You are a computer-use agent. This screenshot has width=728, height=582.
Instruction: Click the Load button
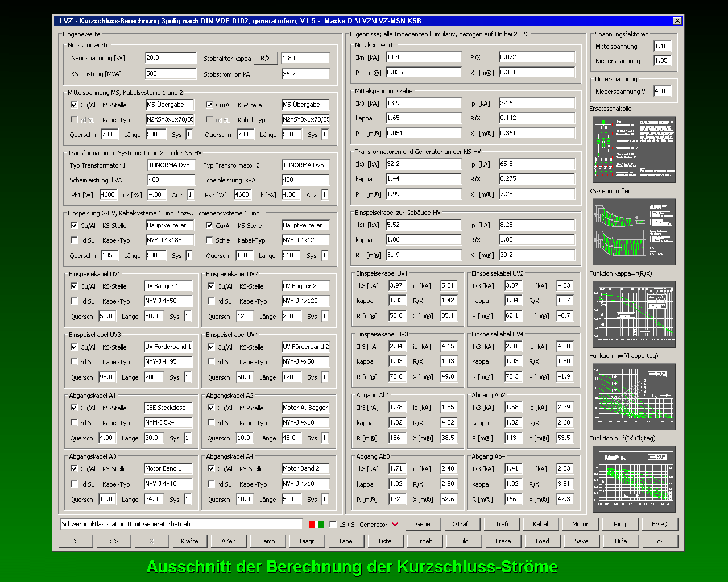click(x=543, y=541)
